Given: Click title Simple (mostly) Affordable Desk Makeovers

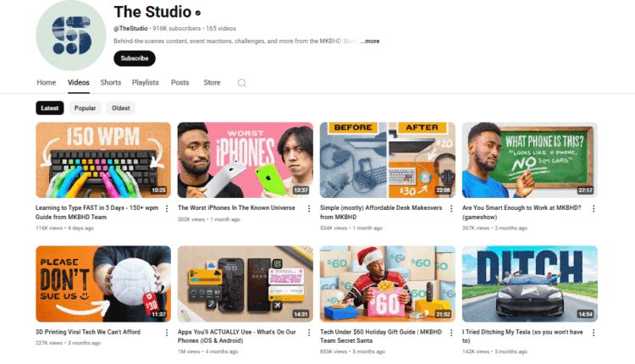Looking at the screenshot, I should click(381, 212).
